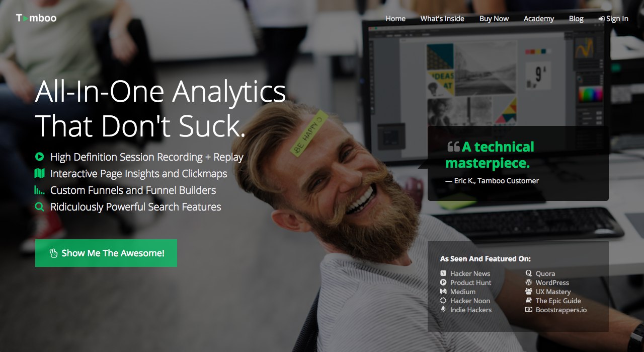Click the search magnifier icon by Search Features
The height and width of the screenshot is (352, 644).
click(x=40, y=206)
